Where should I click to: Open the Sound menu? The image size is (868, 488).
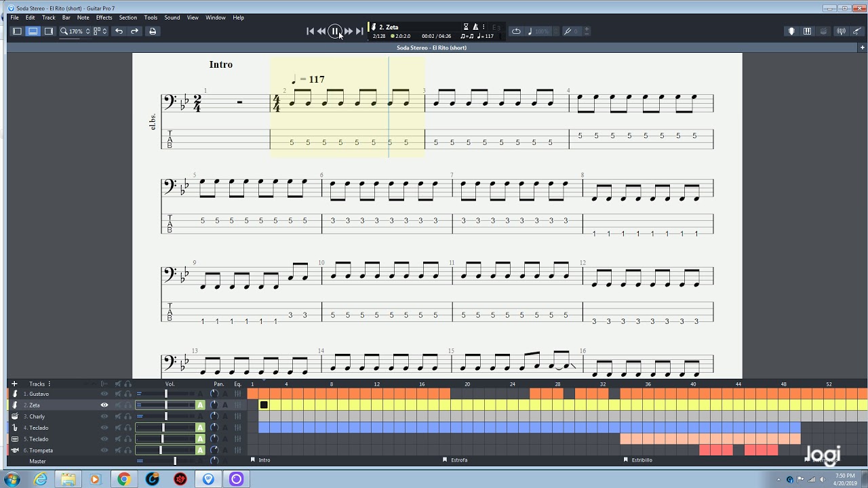pyautogui.click(x=172, y=18)
